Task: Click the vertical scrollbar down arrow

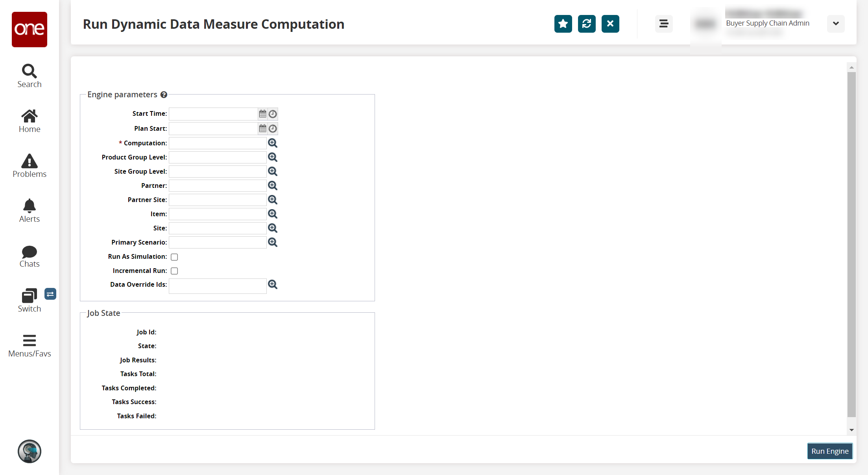Action: point(851,430)
